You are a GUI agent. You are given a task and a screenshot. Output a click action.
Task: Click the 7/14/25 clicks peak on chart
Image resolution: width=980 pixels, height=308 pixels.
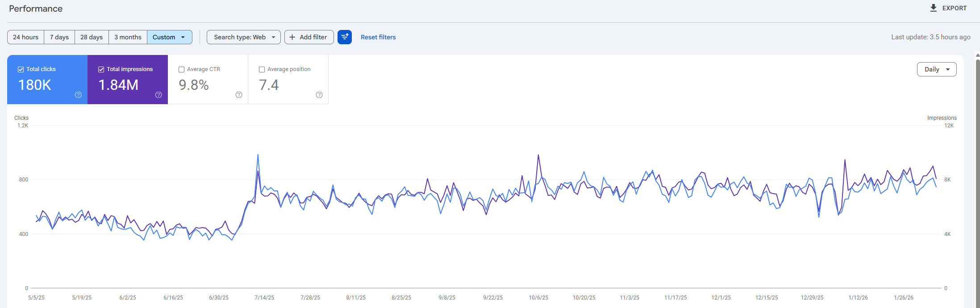tap(258, 155)
